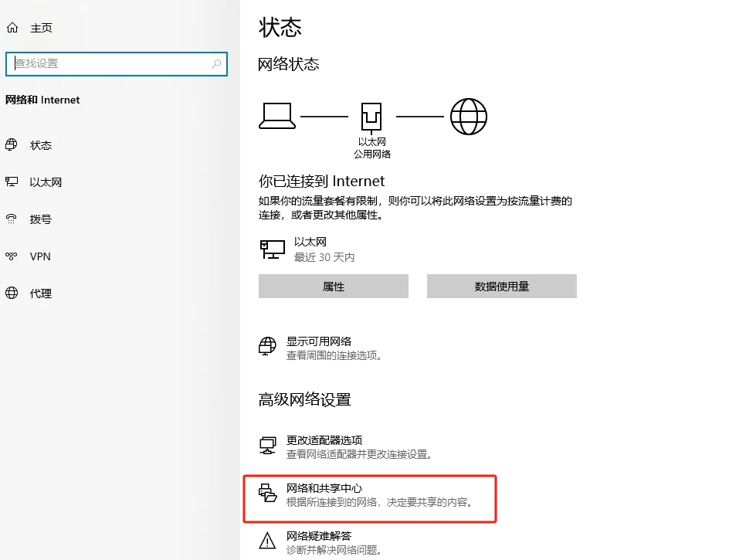The image size is (746, 560).
Task: Click the globe icon beside 代理
Action: point(12,293)
